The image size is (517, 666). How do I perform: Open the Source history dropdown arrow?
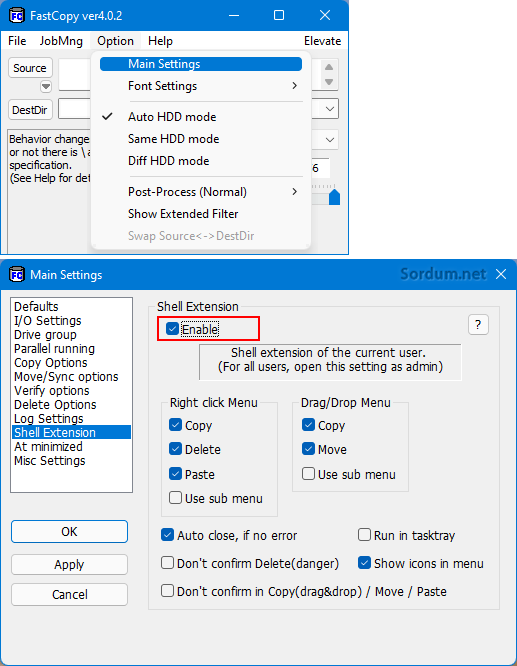(x=46, y=87)
